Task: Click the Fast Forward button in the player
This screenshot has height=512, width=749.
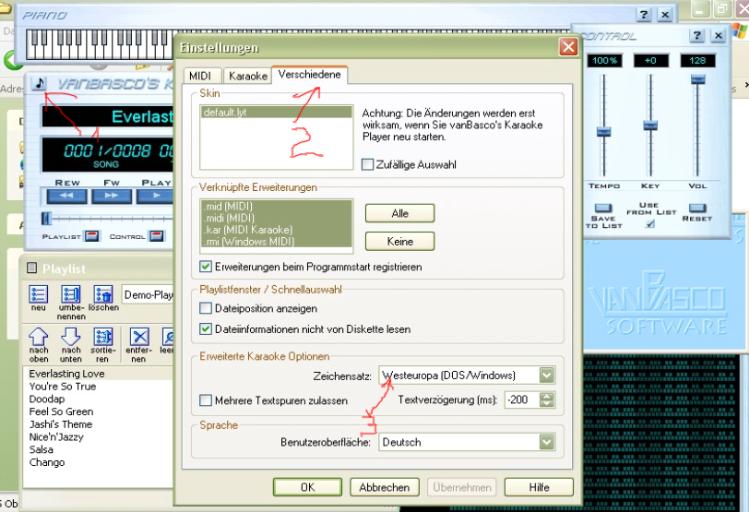Action: (111, 196)
